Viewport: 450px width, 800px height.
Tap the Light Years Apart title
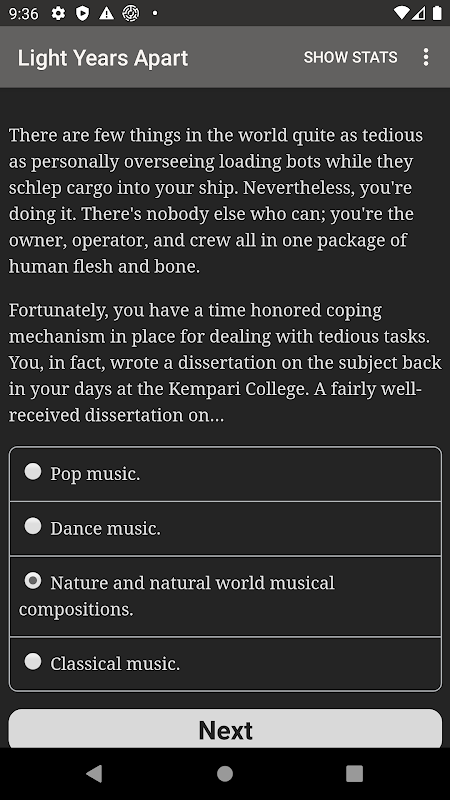103,58
